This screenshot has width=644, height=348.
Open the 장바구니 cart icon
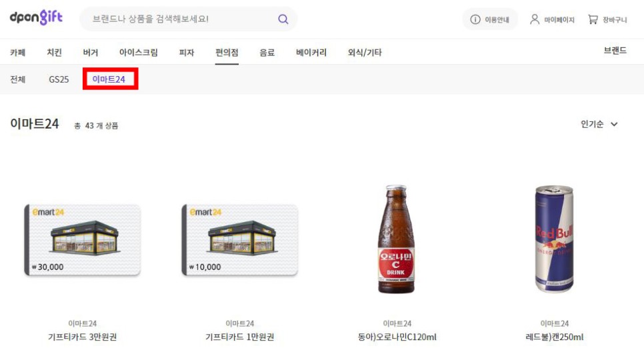point(593,19)
